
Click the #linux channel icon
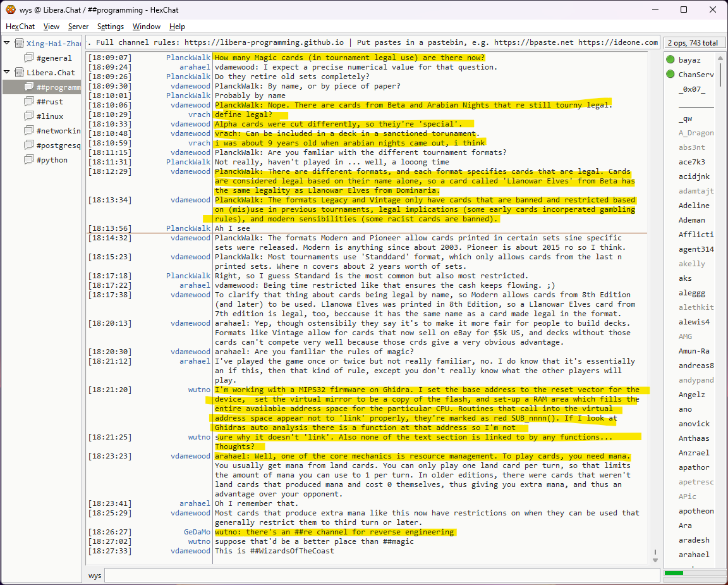pos(29,116)
